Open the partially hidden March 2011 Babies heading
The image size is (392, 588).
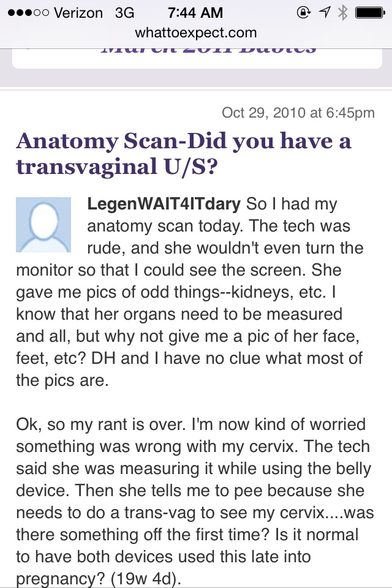pos(208,49)
